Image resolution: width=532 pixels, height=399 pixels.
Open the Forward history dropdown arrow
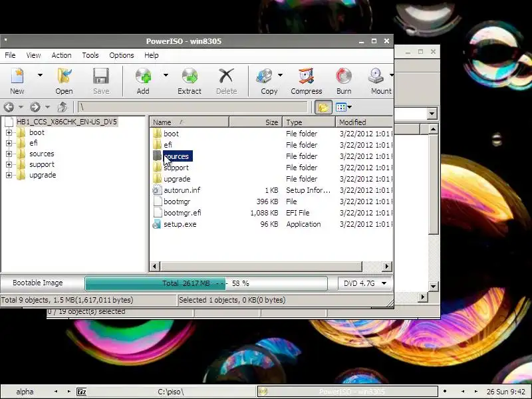pos(47,107)
